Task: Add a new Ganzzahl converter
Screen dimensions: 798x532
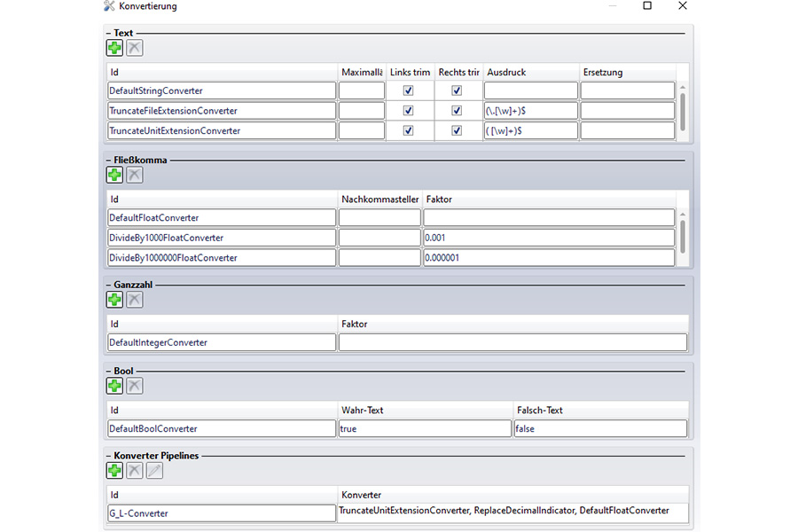Action: tap(114, 300)
